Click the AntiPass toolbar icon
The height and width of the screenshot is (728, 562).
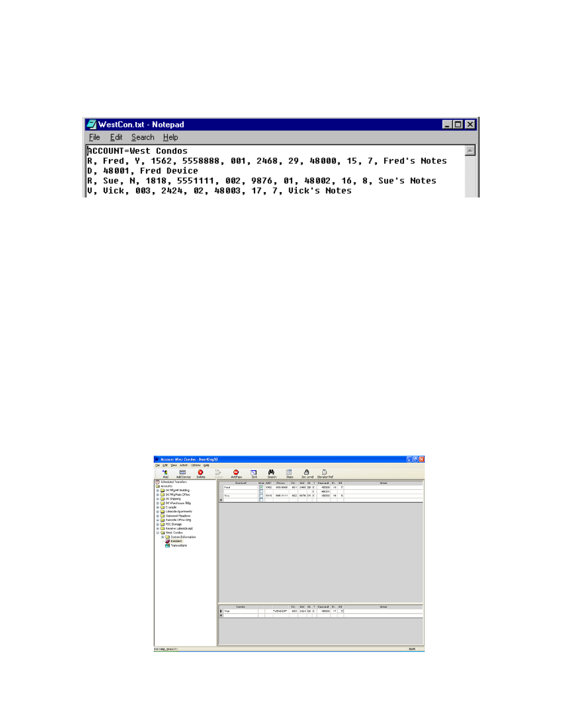[236, 473]
